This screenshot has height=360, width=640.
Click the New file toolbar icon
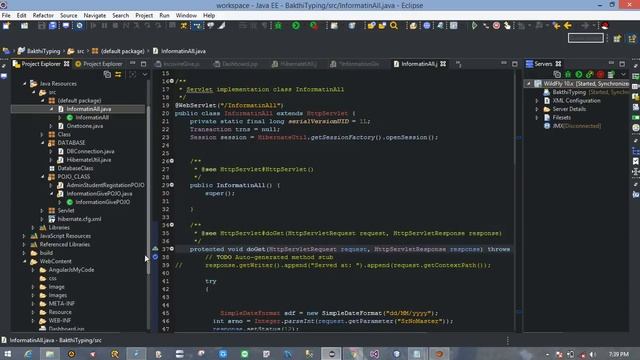(7, 26)
